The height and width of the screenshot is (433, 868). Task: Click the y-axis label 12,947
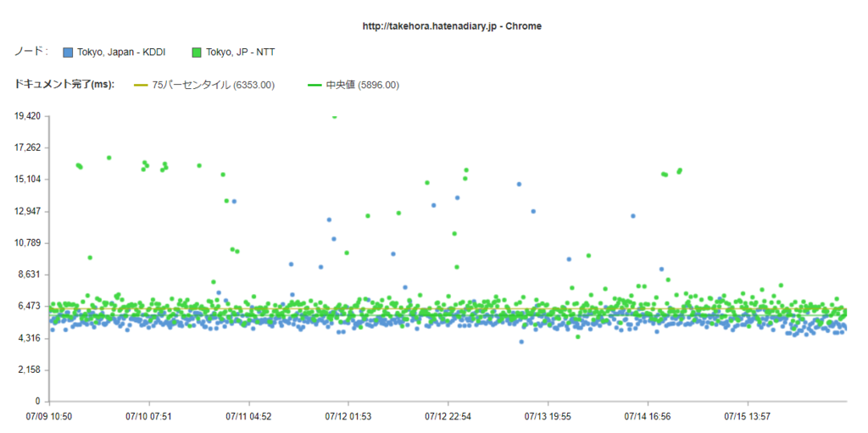(29, 212)
